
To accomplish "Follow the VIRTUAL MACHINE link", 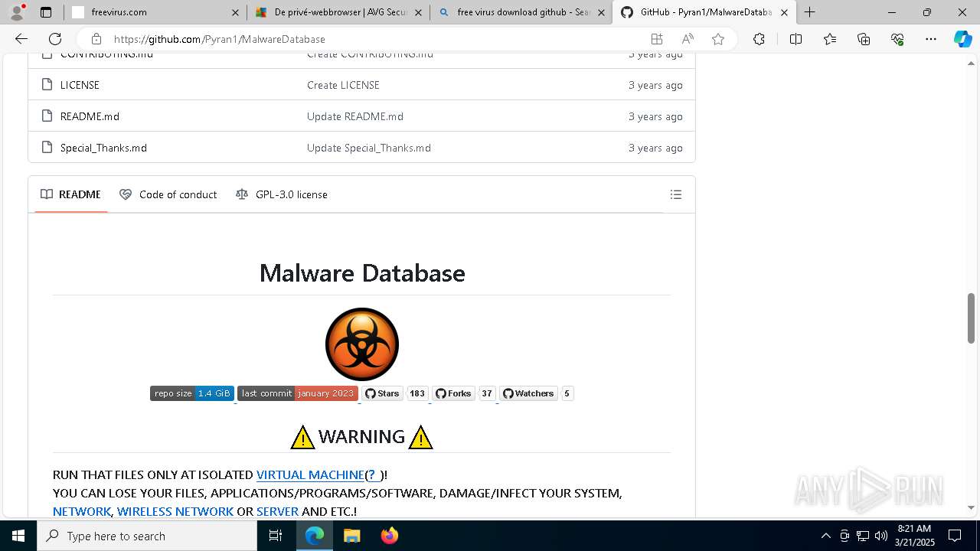I will pos(310,474).
